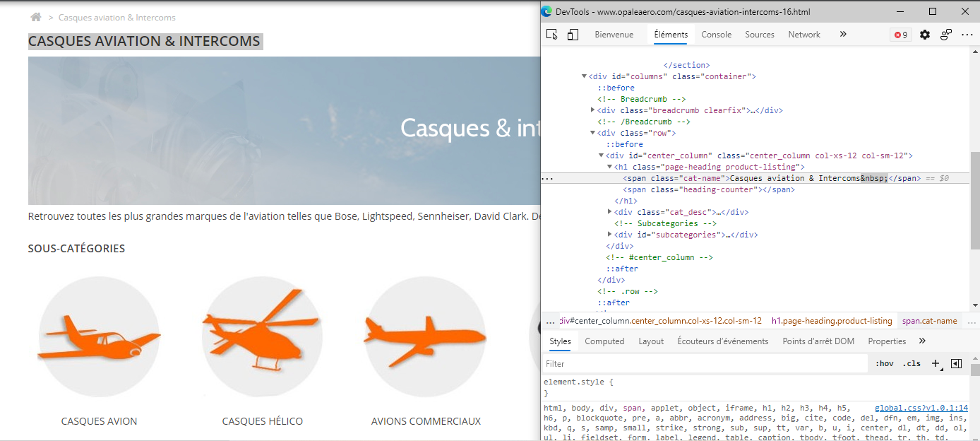Image resolution: width=980 pixels, height=441 pixels.
Task: Expand the div class breadcrumb clearfix node
Action: (x=593, y=110)
